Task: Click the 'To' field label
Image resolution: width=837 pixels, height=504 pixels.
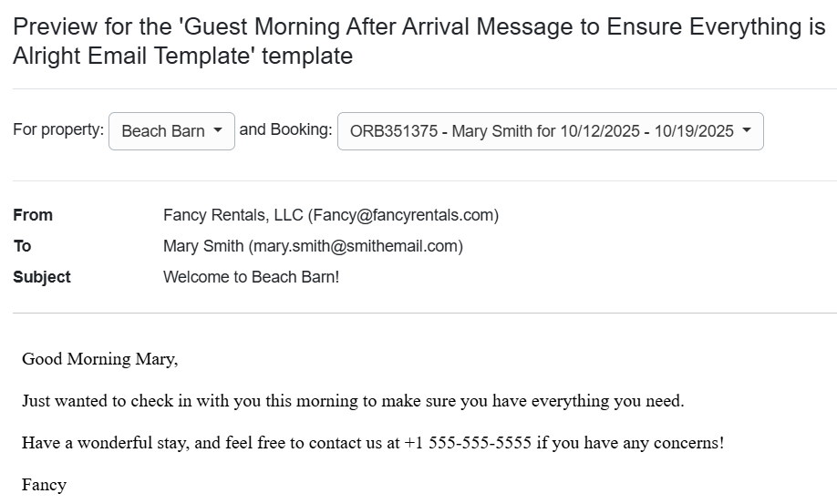Action: pos(23,246)
